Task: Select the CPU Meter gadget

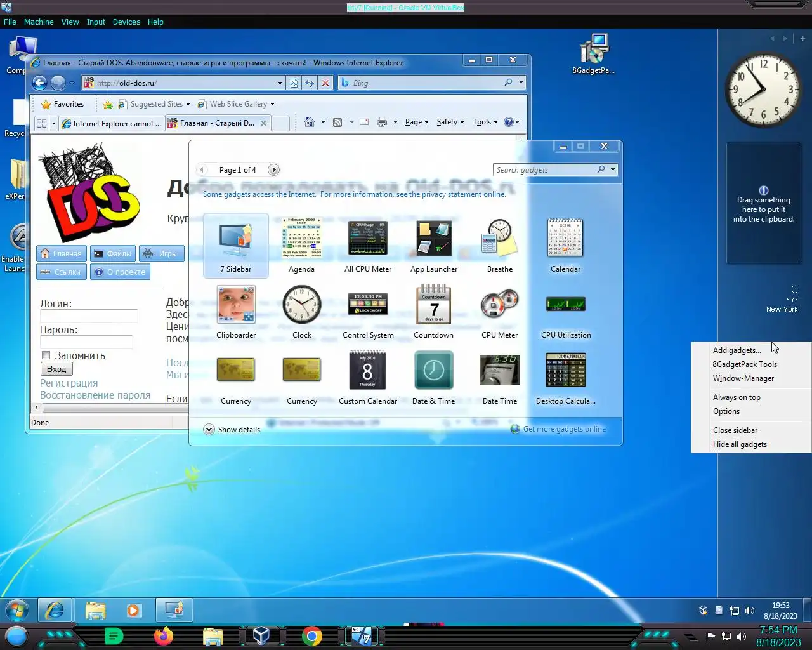Action: [x=500, y=312]
